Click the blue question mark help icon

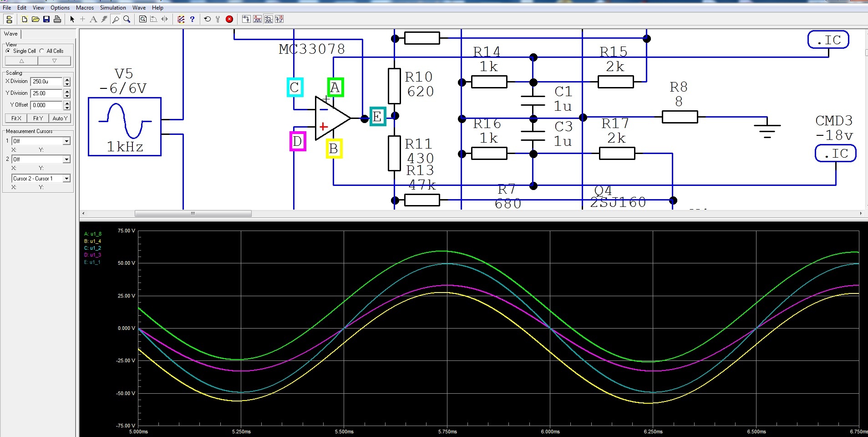(x=192, y=19)
